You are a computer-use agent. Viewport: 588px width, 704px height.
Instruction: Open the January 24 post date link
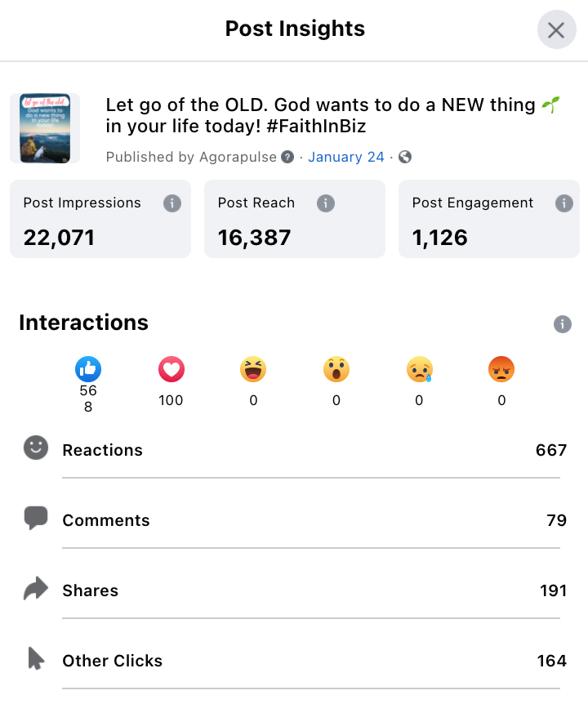[346, 157]
